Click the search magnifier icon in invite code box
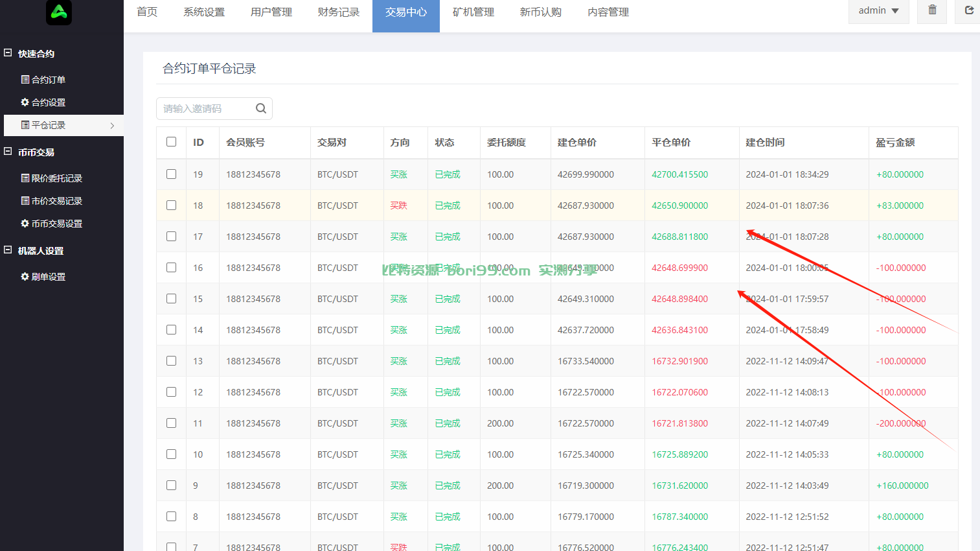 pyautogui.click(x=261, y=108)
